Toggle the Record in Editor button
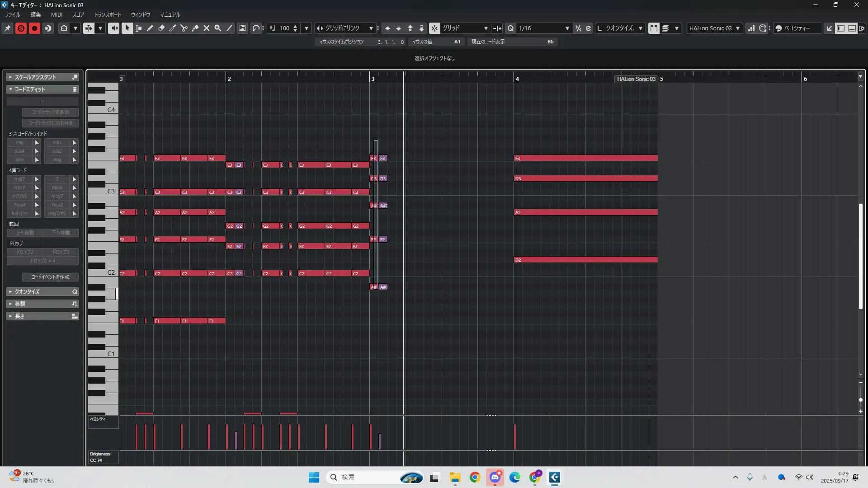Image resolution: width=868 pixels, height=488 pixels. click(34, 28)
